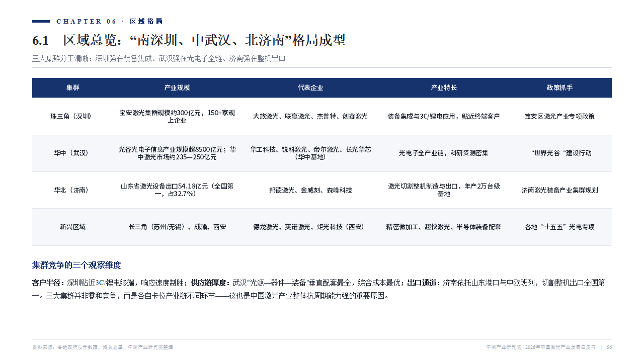The height and width of the screenshot is (362, 644).
Task: Click the bold term "客户半径" in the paragraph
Action: [x=45, y=283]
